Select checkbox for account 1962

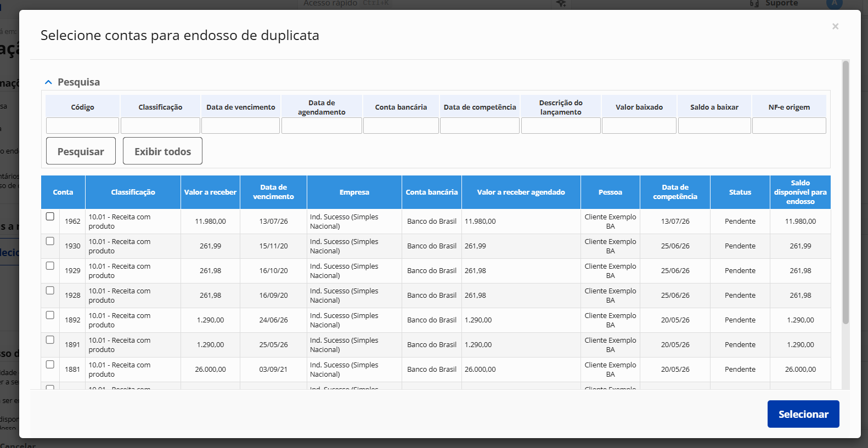(50, 217)
